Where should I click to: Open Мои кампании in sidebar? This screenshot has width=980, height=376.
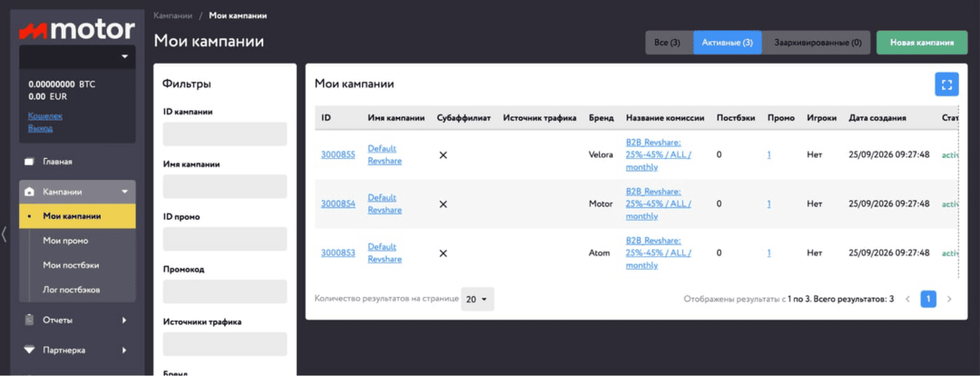[x=77, y=216]
